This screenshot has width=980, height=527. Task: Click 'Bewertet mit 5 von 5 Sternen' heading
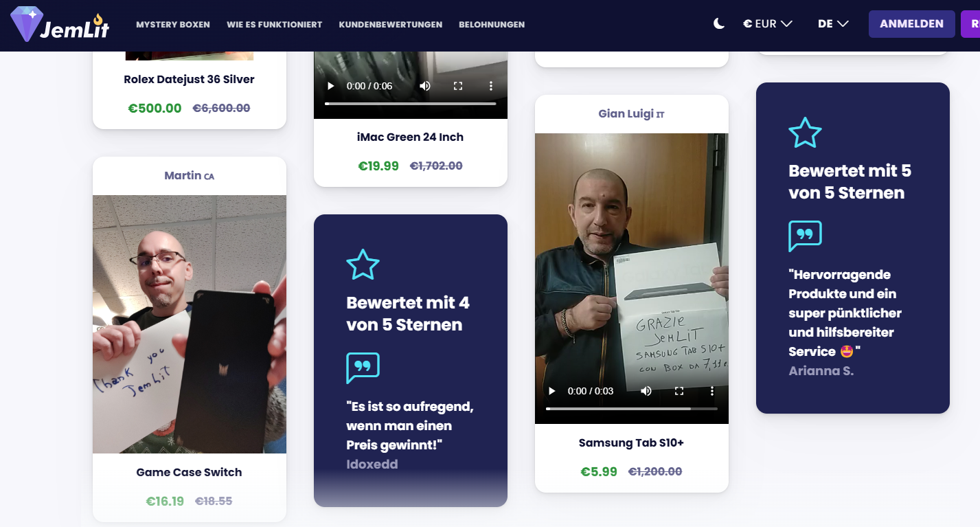pos(850,181)
